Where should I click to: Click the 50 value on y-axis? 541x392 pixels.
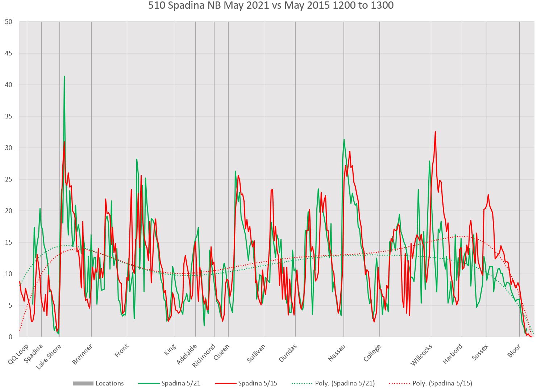[x=8, y=22]
